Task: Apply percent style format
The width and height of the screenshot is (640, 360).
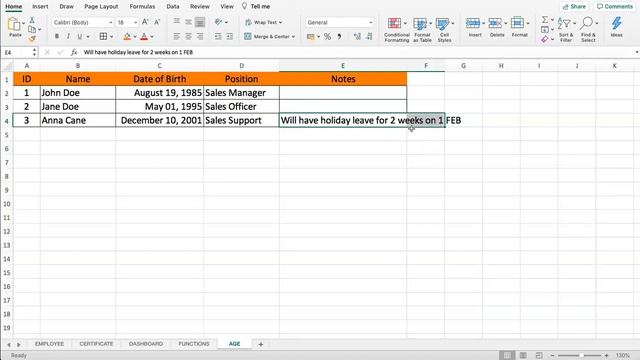Action: click(327, 37)
